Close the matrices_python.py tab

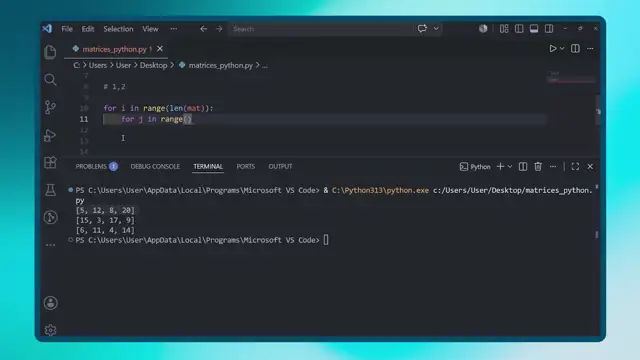click(160, 49)
